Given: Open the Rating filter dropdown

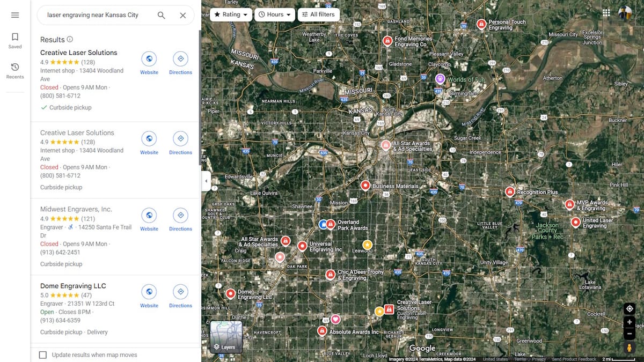Looking at the screenshot, I should 231,14.
